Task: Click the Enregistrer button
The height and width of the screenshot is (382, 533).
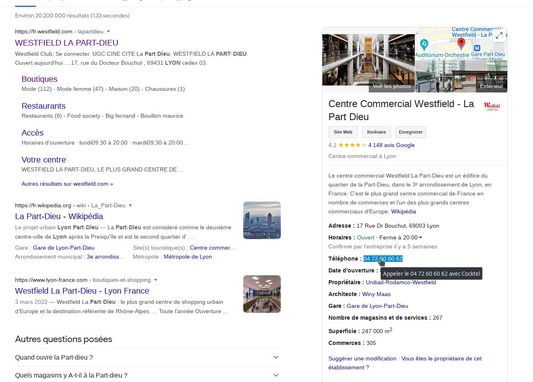Action: coord(410,132)
